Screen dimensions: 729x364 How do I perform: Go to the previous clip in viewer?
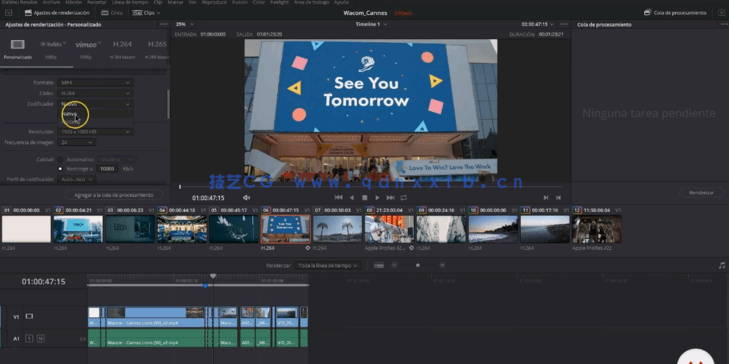[558, 198]
